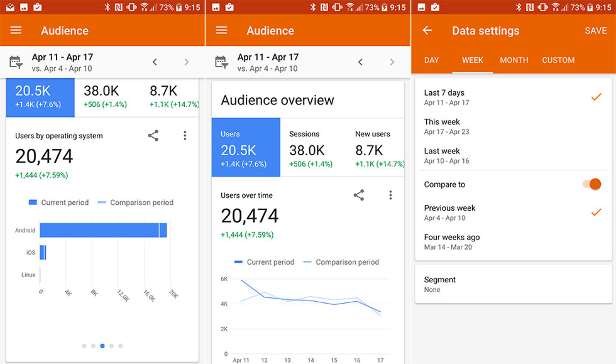Open hamburger menu above Audience overview card
The image size is (616, 364).
coord(221,31)
